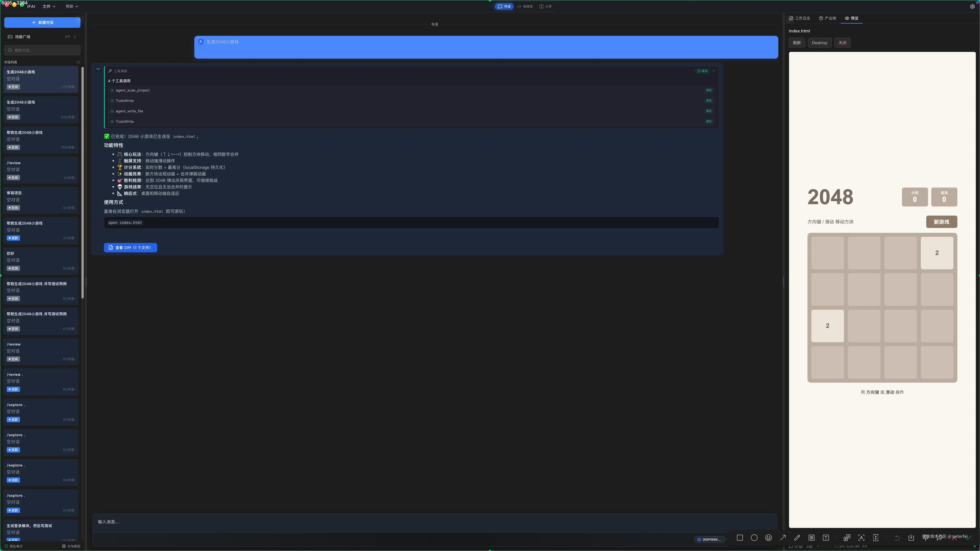This screenshot has width=980, height=551.
Task: Open 生成登录模块，然后写测试 conversation
Action: pos(41,530)
